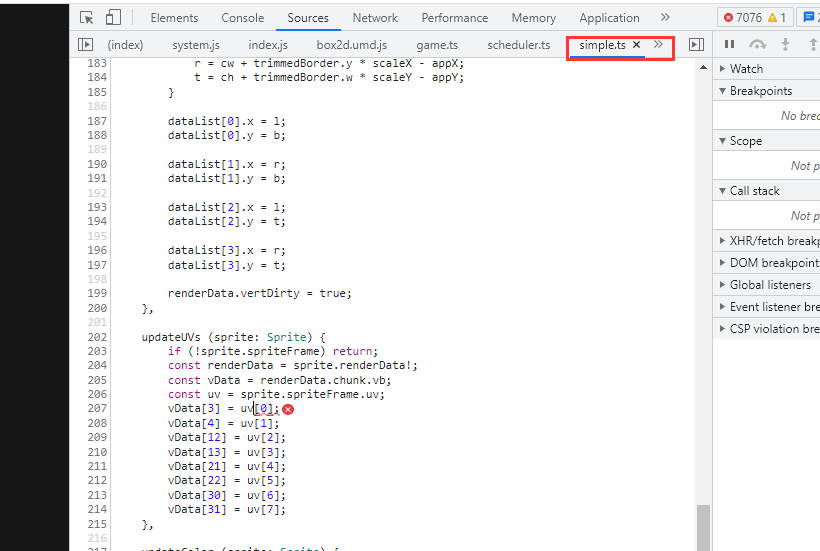Toggle the device toolbar icon
The height and width of the screenshot is (551, 820).
pyautogui.click(x=113, y=18)
